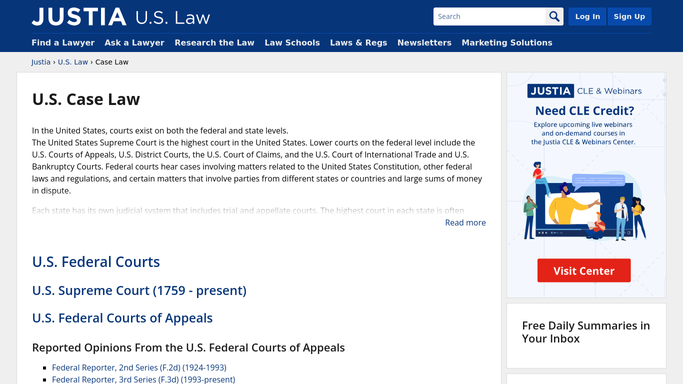The height and width of the screenshot is (384, 683).
Task: Focus the Search input field
Action: [x=490, y=17]
